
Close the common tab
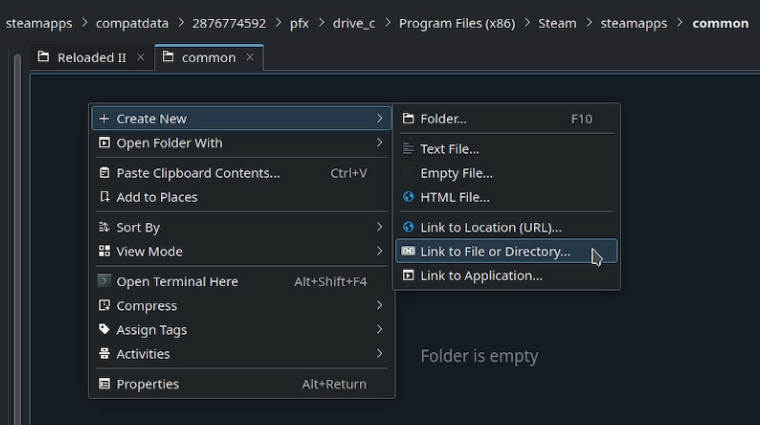point(250,58)
